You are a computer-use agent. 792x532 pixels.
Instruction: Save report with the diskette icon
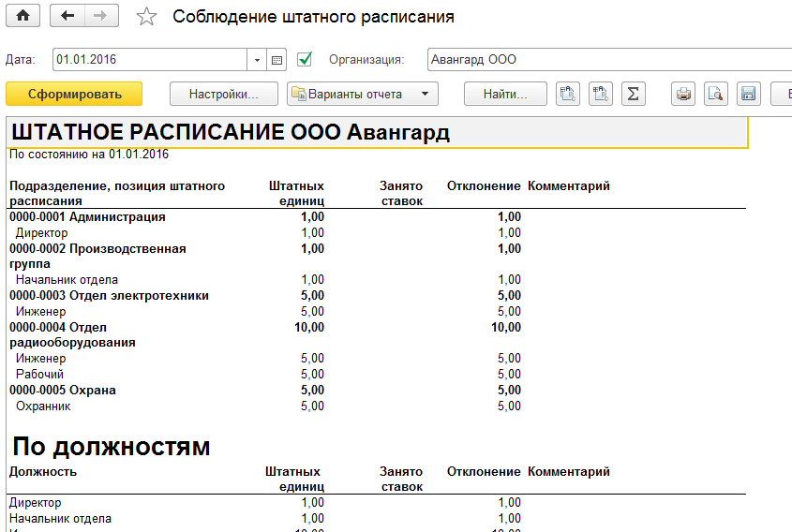[x=747, y=94]
